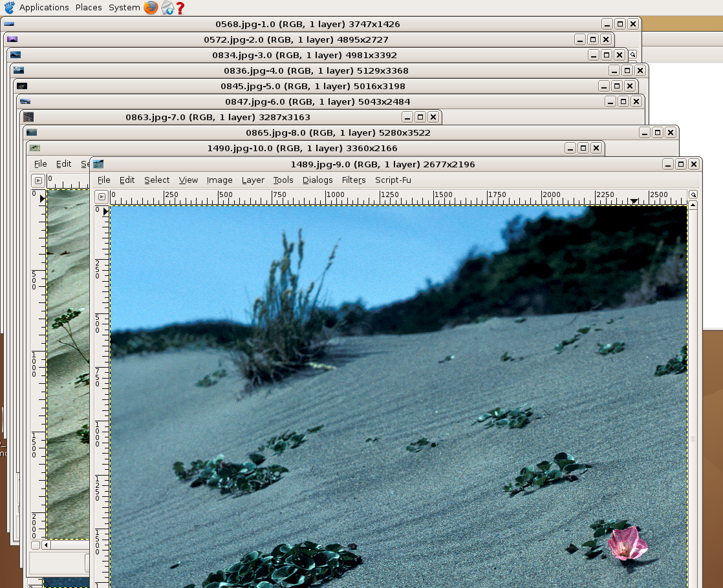Close the 0865.jpg-8.0 window
Screen dimensions: 723x588
pyautogui.click(x=671, y=132)
